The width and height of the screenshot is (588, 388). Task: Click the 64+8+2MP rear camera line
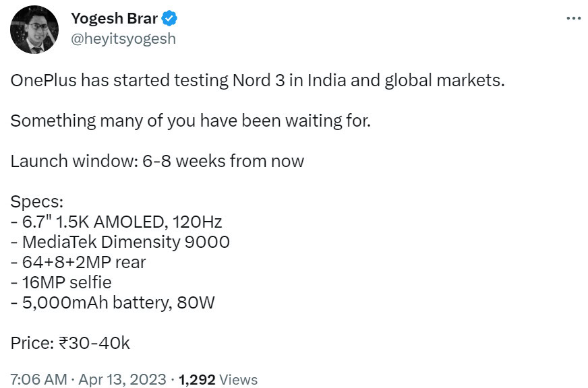click(78, 262)
